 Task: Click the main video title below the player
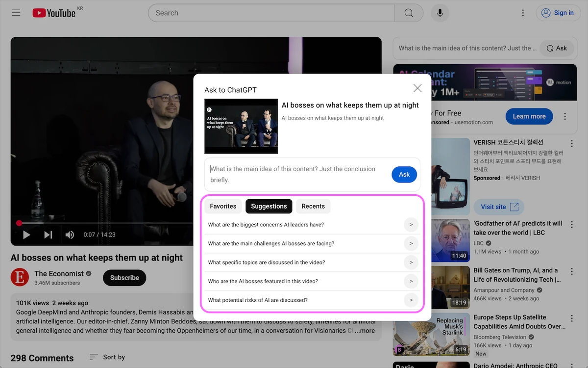pyautogui.click(x=97, y=258)
